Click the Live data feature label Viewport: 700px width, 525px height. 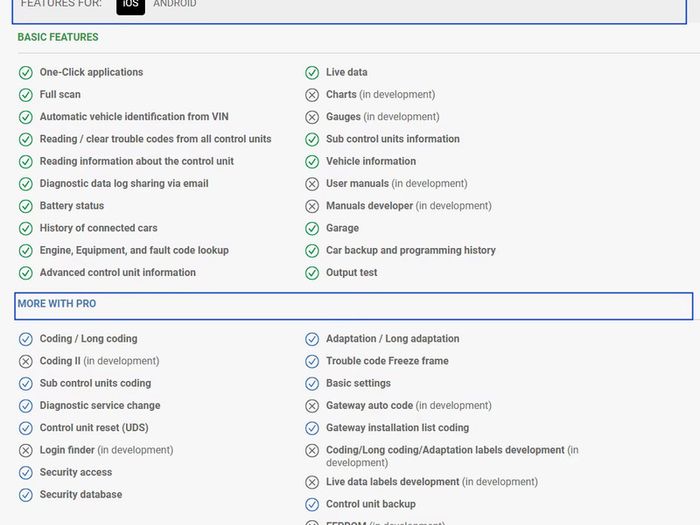tap(346, 72)
